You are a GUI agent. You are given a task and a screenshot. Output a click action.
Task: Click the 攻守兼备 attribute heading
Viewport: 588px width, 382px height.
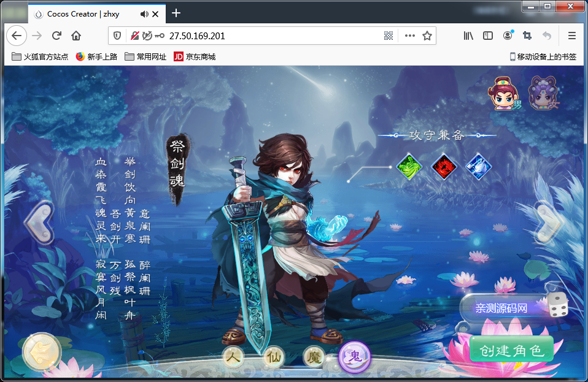[436, 135]
